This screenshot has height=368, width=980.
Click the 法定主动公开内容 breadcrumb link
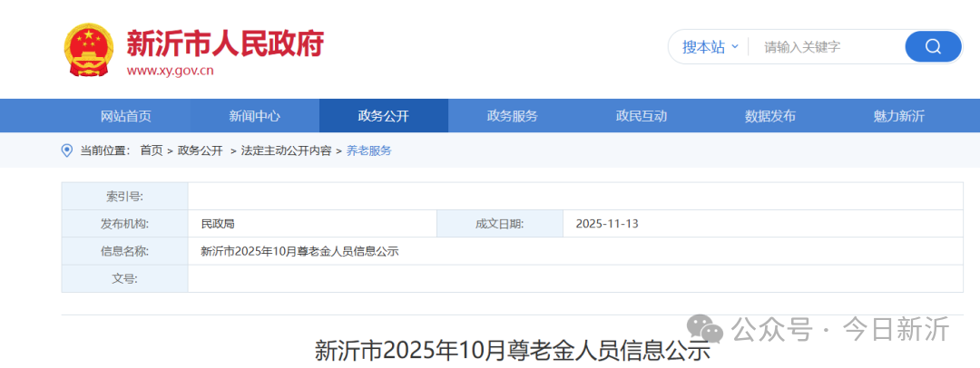[x=286, y=150]
